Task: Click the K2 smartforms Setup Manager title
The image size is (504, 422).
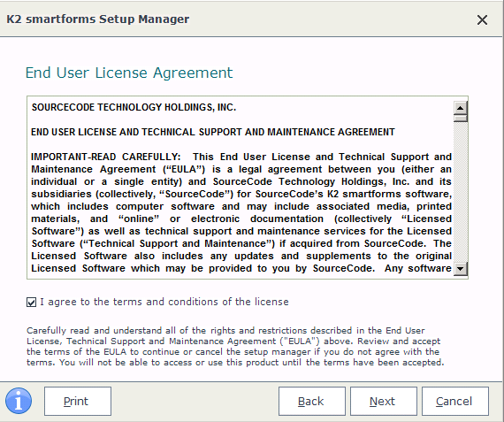Action: pyautogui.click(x=98, y=19)
